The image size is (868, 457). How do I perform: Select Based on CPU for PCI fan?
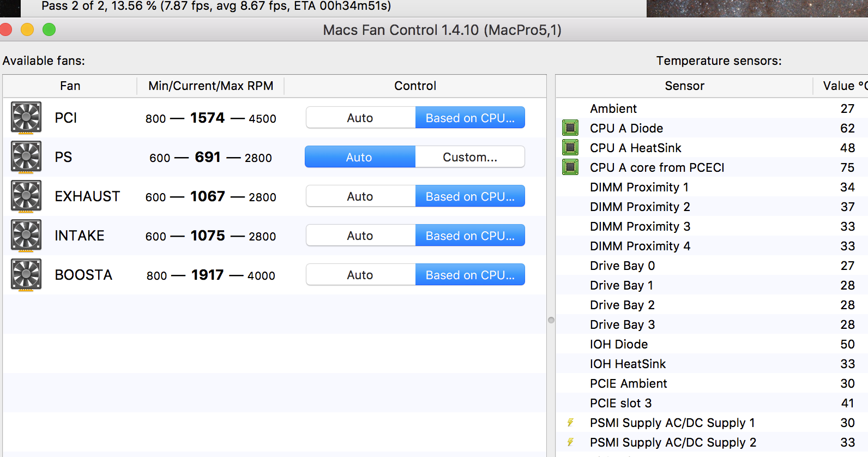tap(470, 118)
